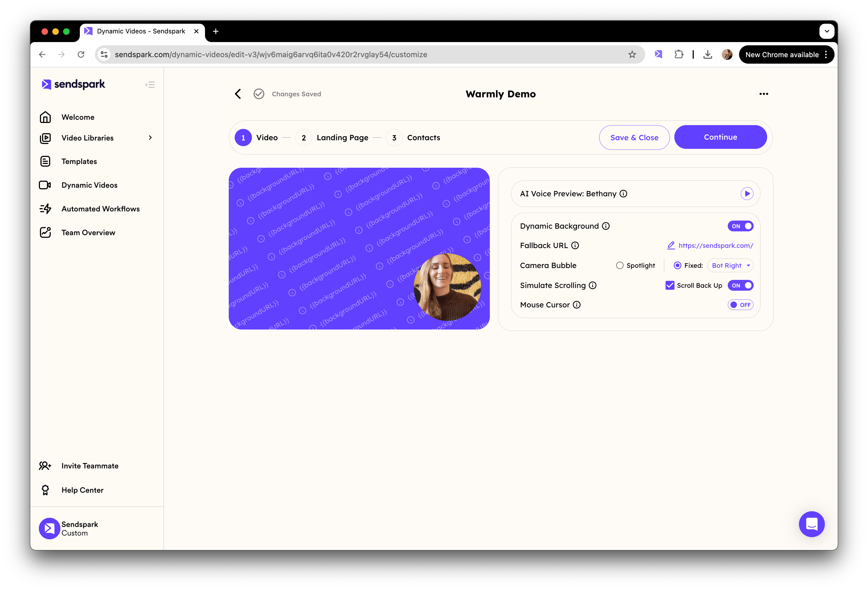Viewport: 868px width, 590px height.
Task: Click the browser forward arrow
Action: (61, 54)
